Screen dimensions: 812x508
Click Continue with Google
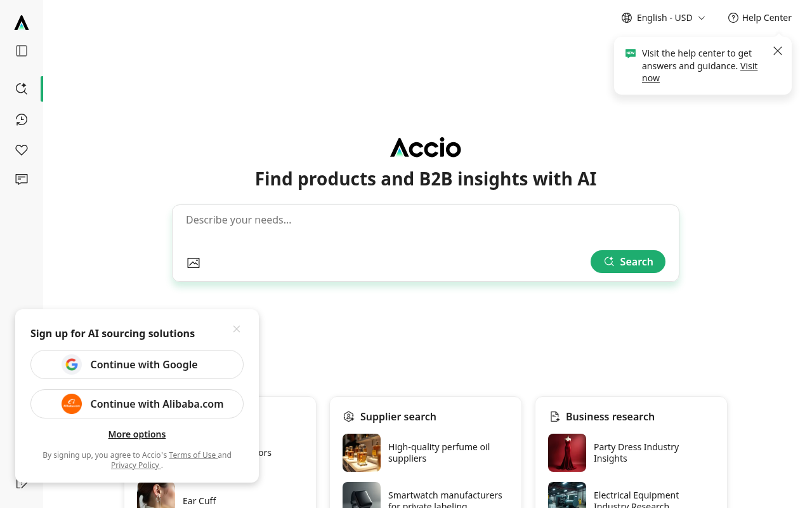136,364
